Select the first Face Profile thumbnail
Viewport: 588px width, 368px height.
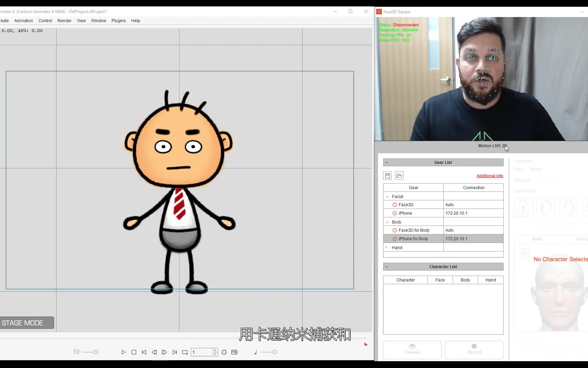point(523,207)
